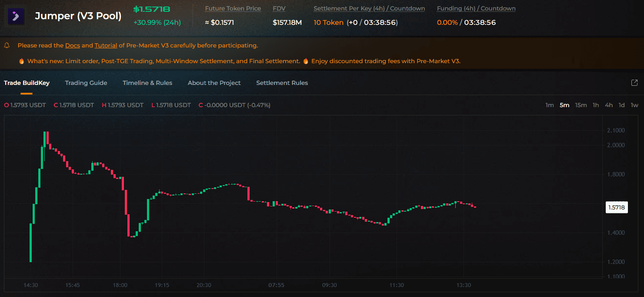Click the 0.00% funding rate value
Viewport: 644px width, 297px height.
(x=447, y=22)
